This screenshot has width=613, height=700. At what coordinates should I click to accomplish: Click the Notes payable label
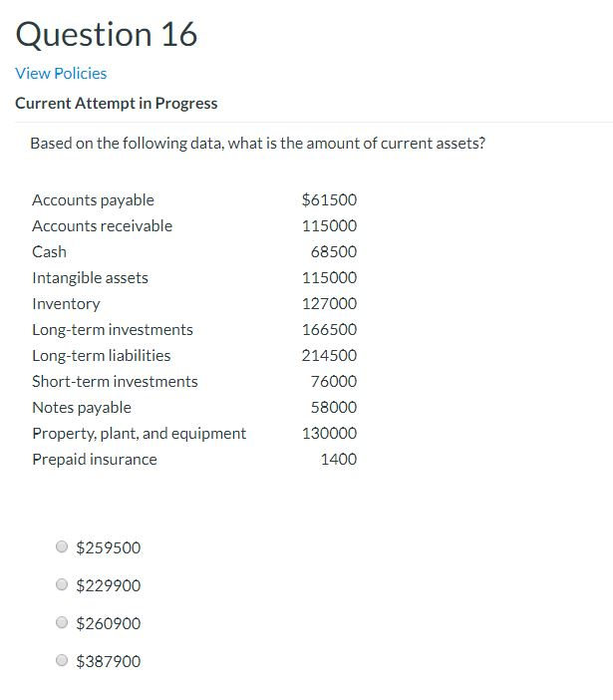click(82, 408)
